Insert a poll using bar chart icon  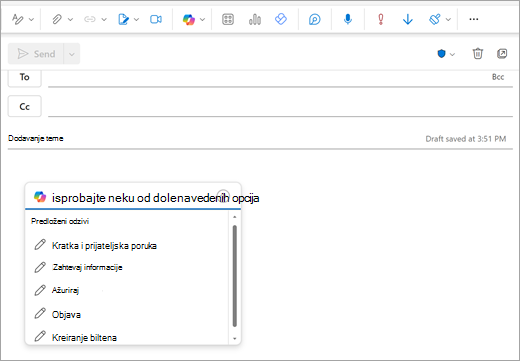coord(255,19)
